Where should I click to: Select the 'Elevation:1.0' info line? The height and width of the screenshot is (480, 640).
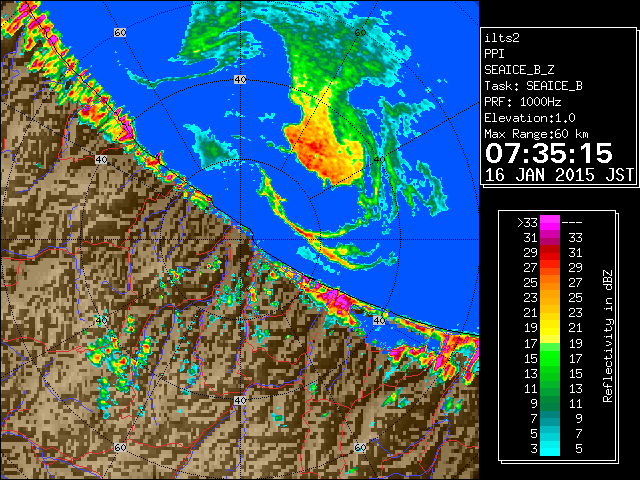530,118
